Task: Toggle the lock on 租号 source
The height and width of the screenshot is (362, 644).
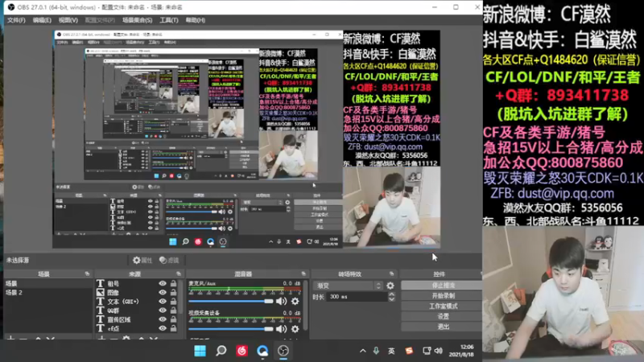Action: (173, 284)
